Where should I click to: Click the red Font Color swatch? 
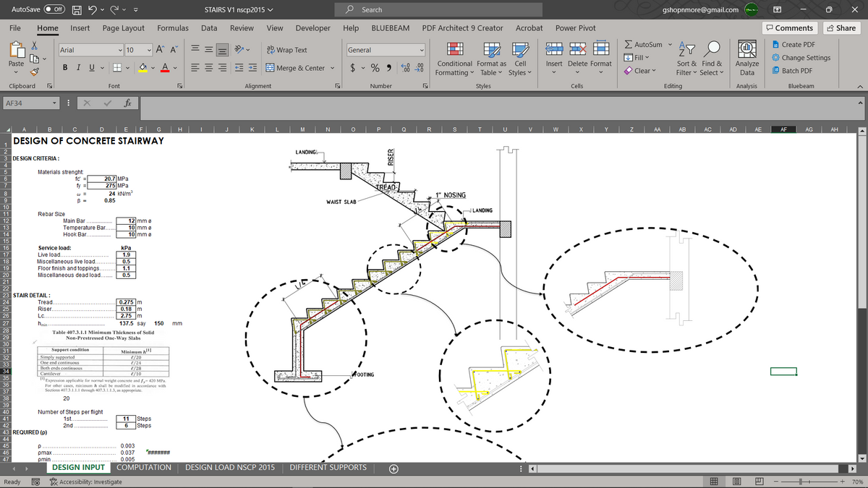click(x=166, y=68)
